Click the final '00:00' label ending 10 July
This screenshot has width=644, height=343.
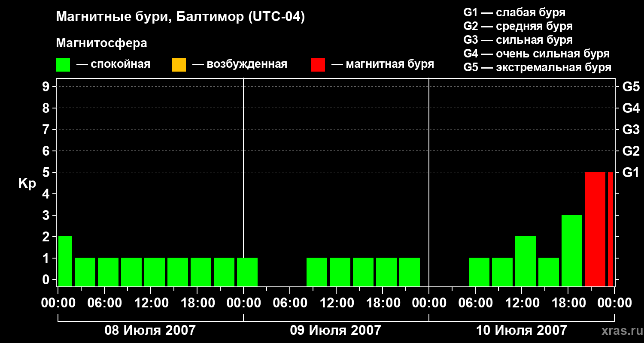(614, 303)
